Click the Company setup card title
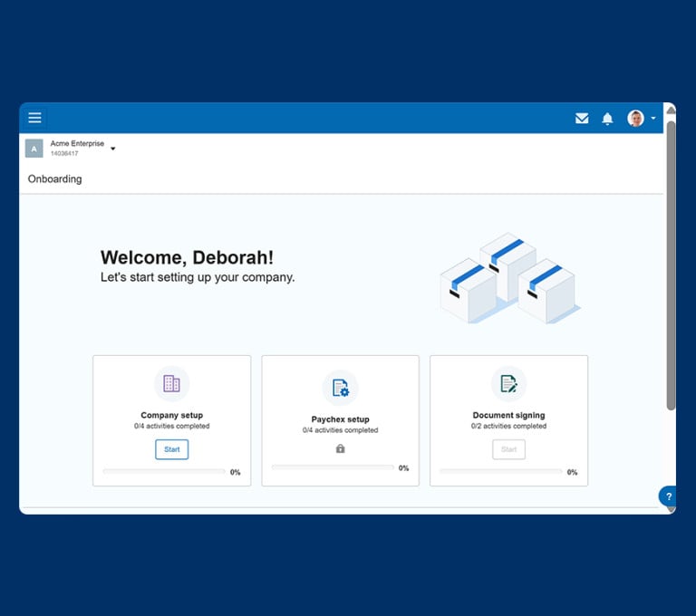696x616 pixels. pos(172,415)
